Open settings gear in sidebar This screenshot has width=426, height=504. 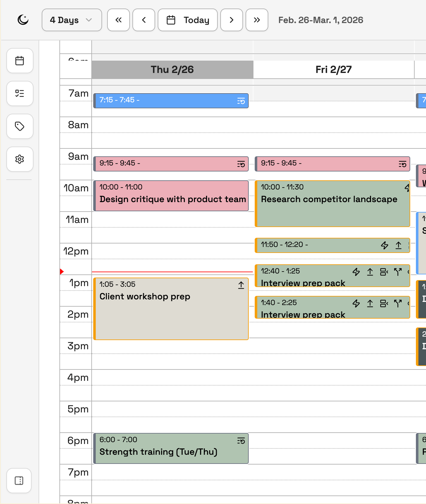click(20, 159)
